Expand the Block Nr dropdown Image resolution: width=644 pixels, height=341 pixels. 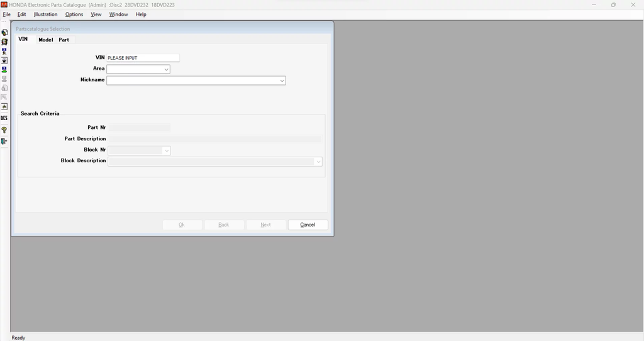166,151
